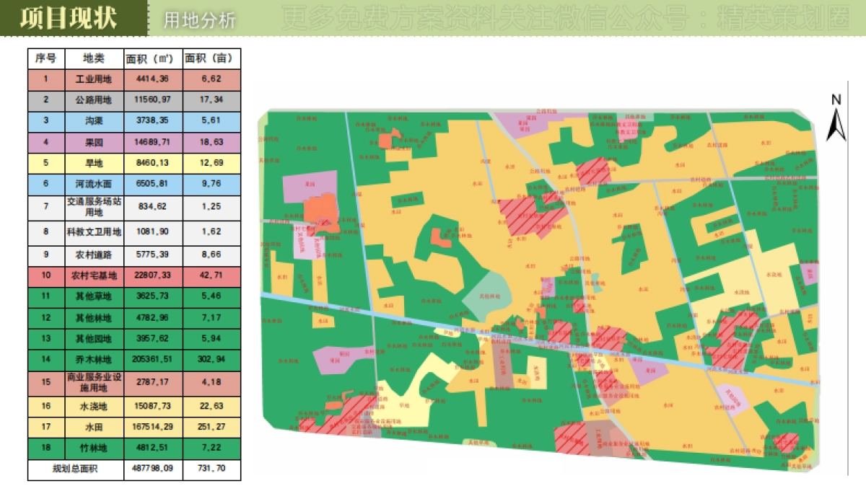
Task: Select the 公路用地 gray legend cell
Action: click(x=94, y=100)
